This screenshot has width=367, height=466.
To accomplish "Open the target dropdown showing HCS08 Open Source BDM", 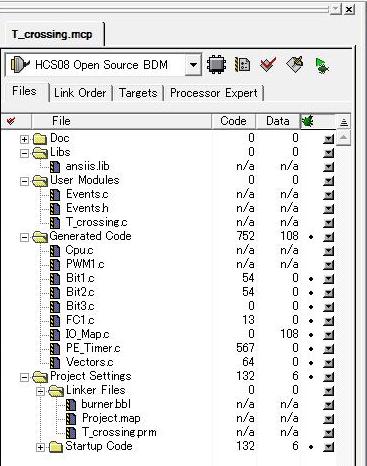I will pyautogui.click(x=193, y=65).
